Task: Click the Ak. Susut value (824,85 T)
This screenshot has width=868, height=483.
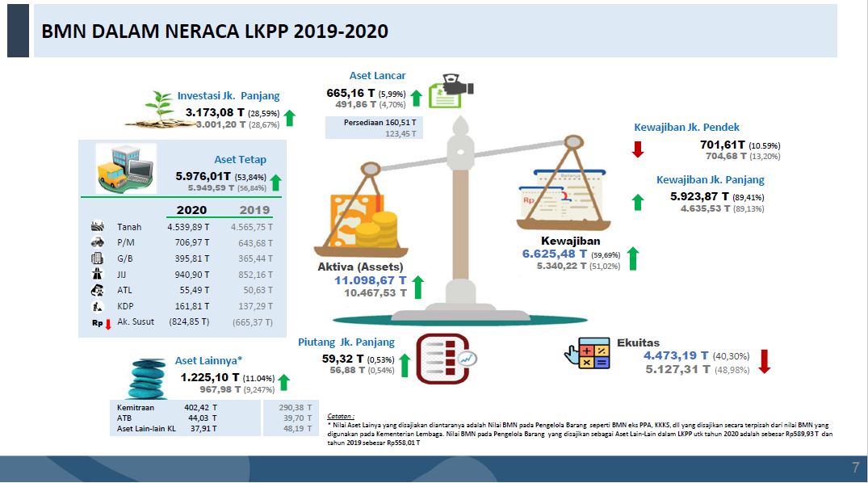Action: [x=189, y=321]
